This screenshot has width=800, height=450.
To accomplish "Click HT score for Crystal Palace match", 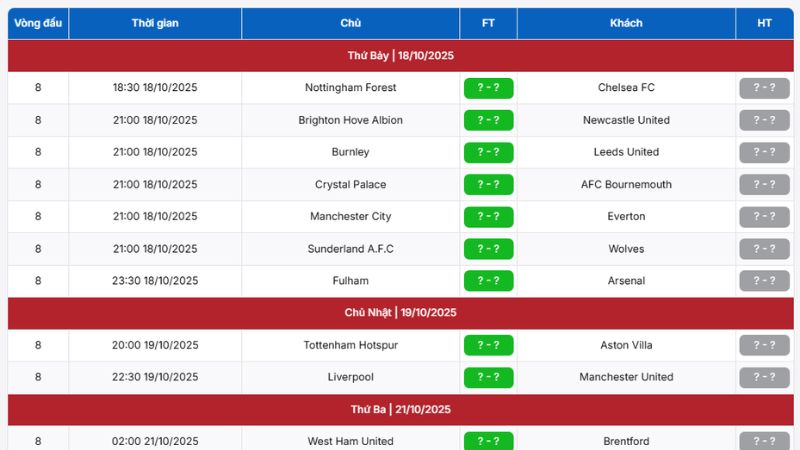I will 764,184.
